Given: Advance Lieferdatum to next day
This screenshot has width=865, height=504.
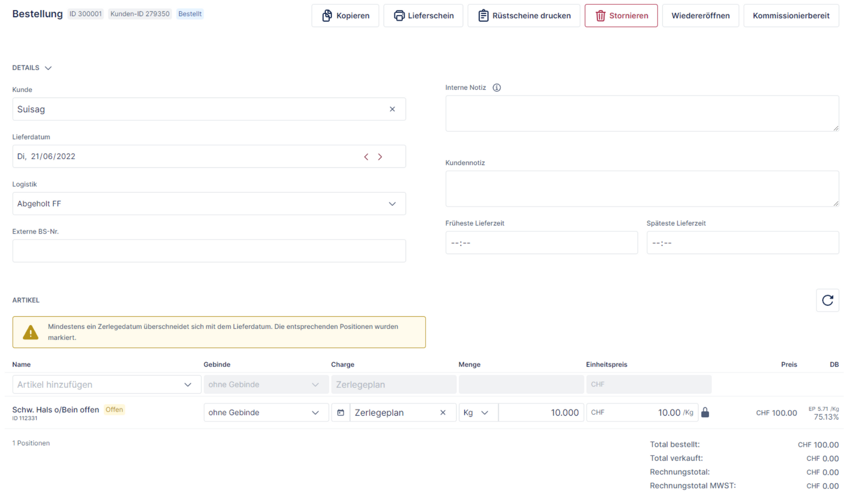Looking at the screenshot, I should tap(380, 157).
